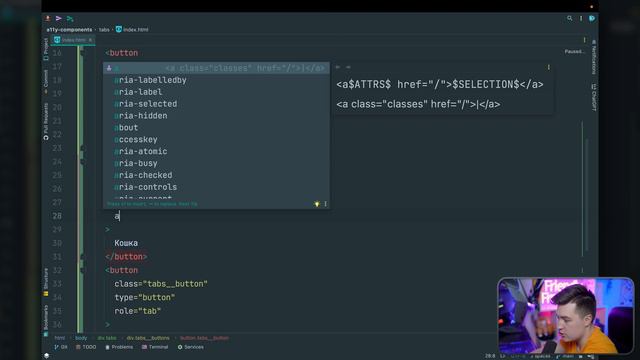Open the Project tool window
This screenshot has height=360, width=640.
46,49
